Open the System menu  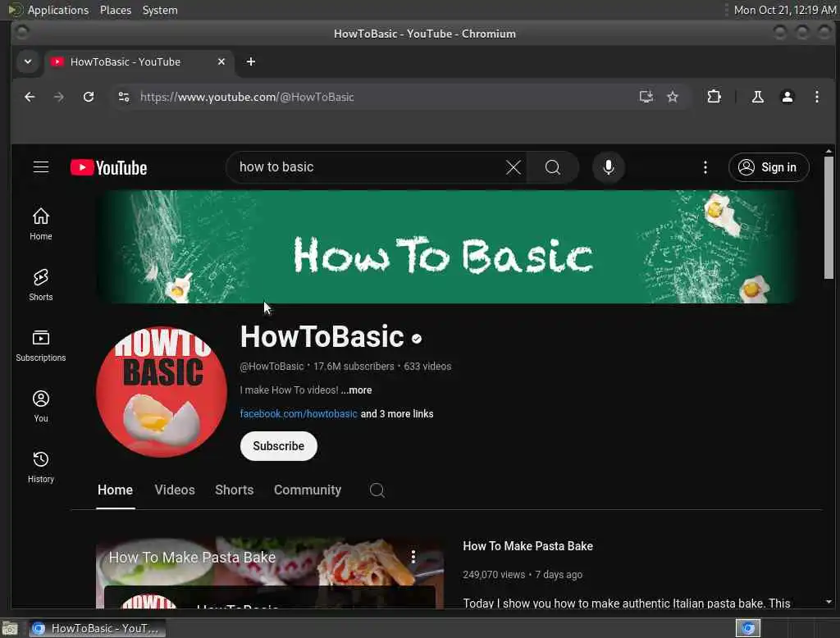(160, 10)
